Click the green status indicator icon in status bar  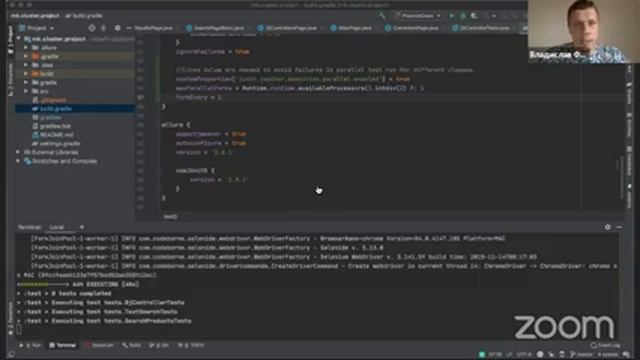pos(482,354)
